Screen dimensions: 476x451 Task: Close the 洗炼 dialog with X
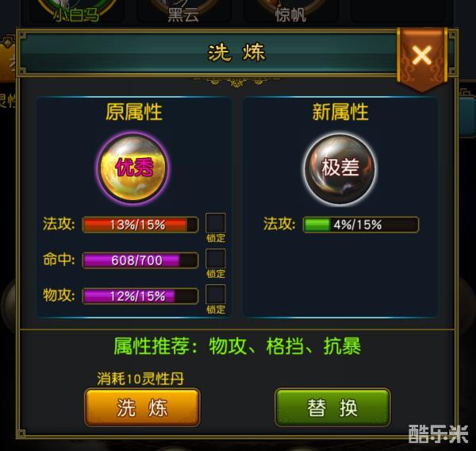422,58
